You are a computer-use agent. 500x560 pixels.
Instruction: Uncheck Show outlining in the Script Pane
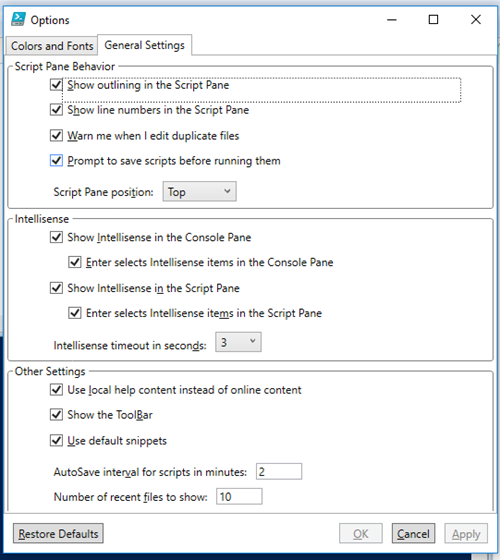56,85
